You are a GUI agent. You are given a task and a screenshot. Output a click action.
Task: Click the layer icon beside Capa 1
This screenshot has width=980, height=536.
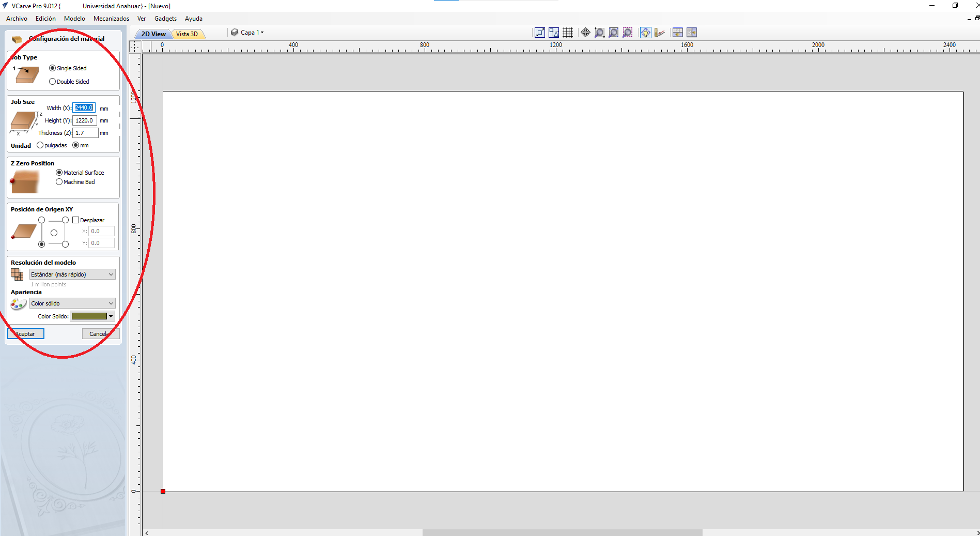(235, 32)
